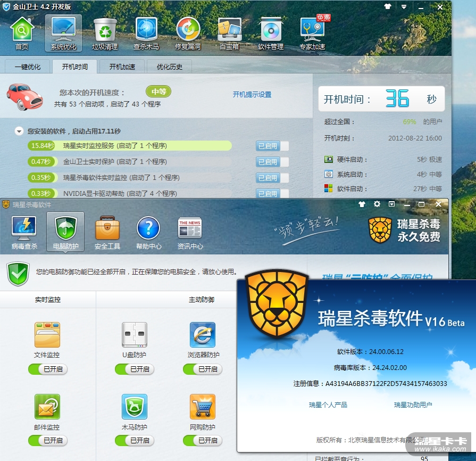This screenshot has height=461, width=476.
Task: Open 瑞星个人产品 link in about dialog
Action: click(328, 405)
